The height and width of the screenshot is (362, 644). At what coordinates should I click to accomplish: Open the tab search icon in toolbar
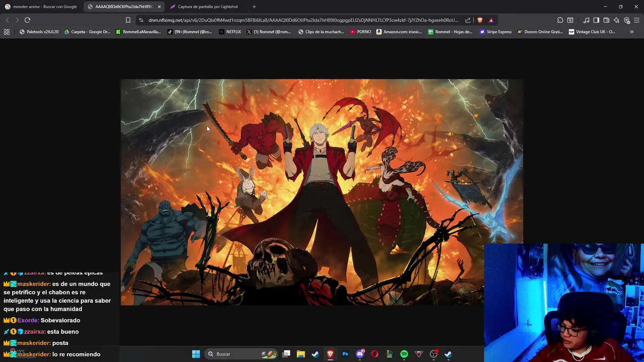[x=570, y=20]
